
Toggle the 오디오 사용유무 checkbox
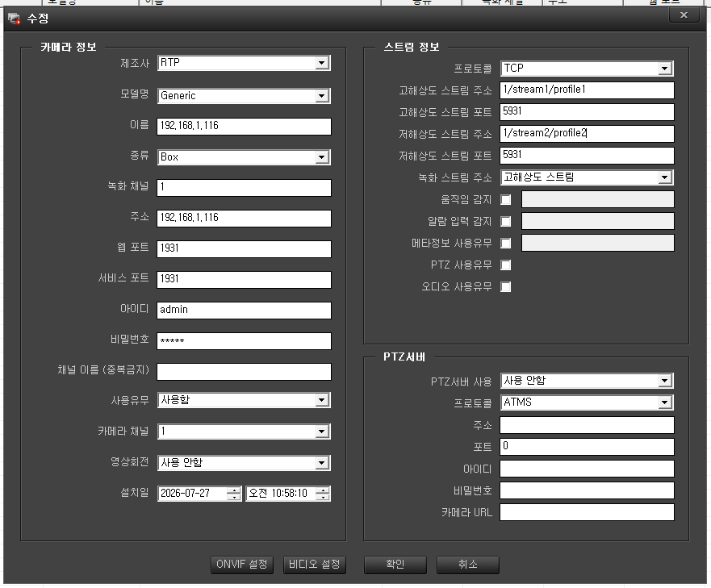(x=505, y=286)
